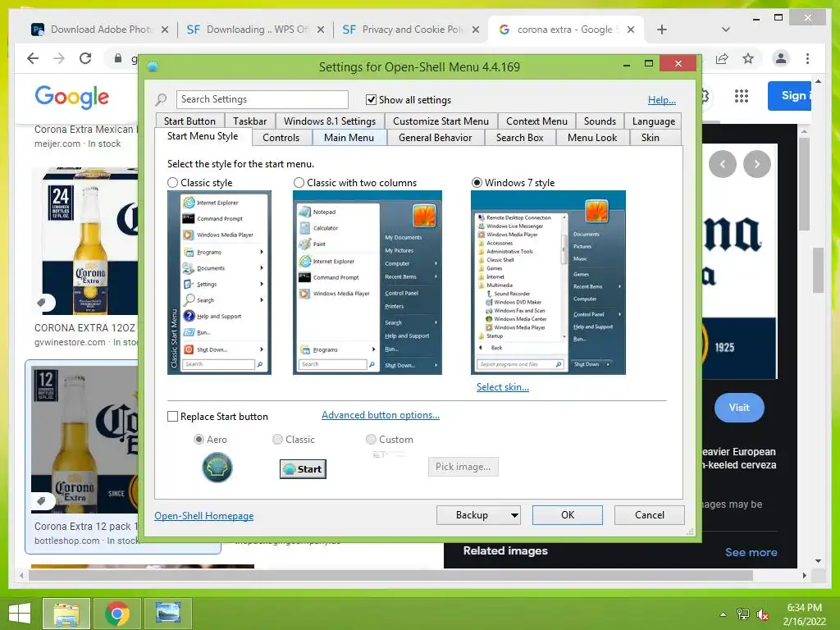840x630 pixels.
Task: Show next image in Google preview panel
Action: pos(757,164)
